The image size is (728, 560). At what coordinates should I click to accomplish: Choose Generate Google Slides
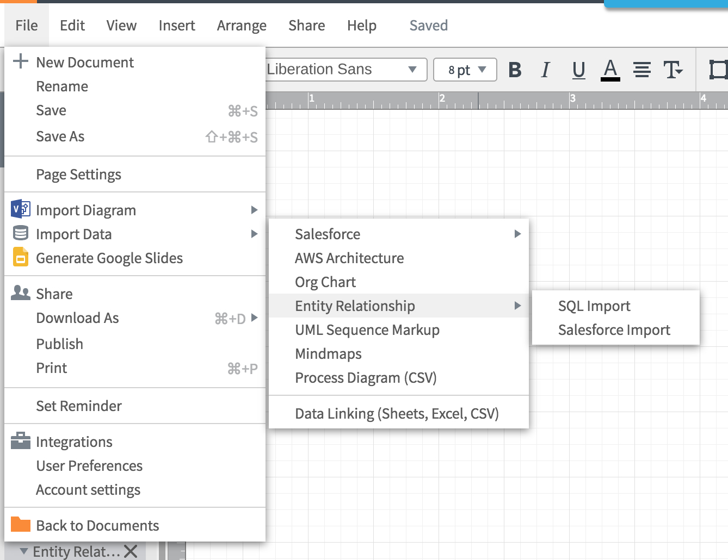[x=135, y=258]
